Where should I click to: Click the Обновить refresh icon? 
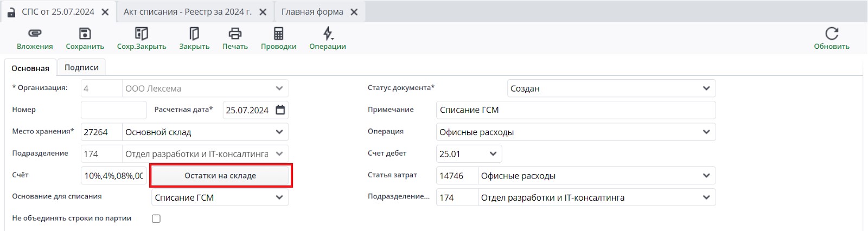(x=831, y=34)
